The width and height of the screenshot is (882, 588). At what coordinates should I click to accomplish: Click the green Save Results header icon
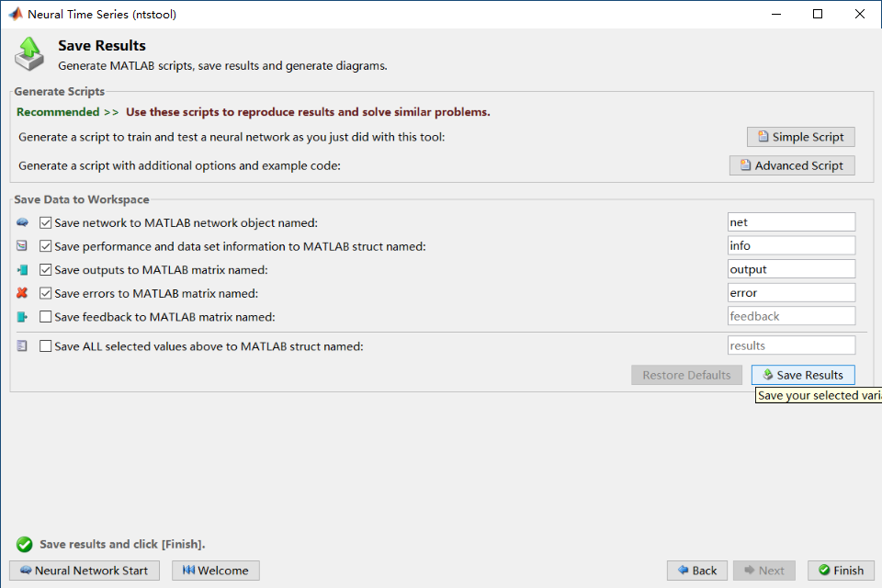(29, 53)
